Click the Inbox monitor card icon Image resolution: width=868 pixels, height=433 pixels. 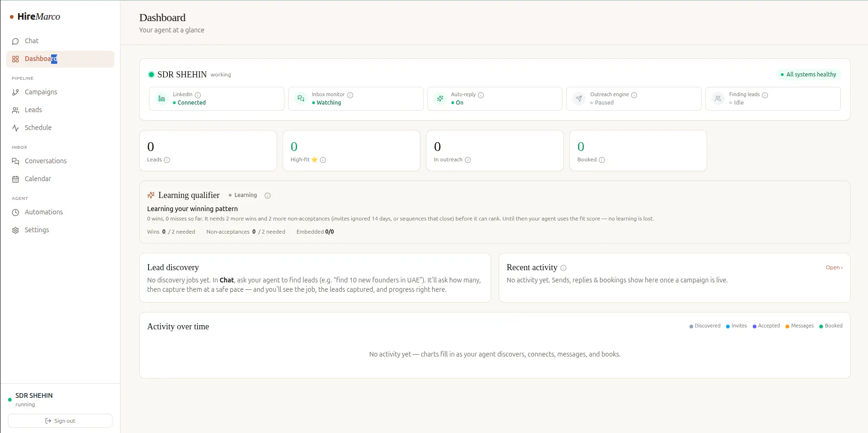click(301, 99)
